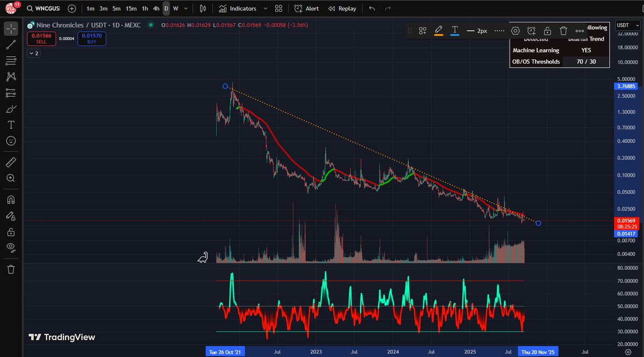Open drawing settings hexagon icon

click(x=515, y=31)
